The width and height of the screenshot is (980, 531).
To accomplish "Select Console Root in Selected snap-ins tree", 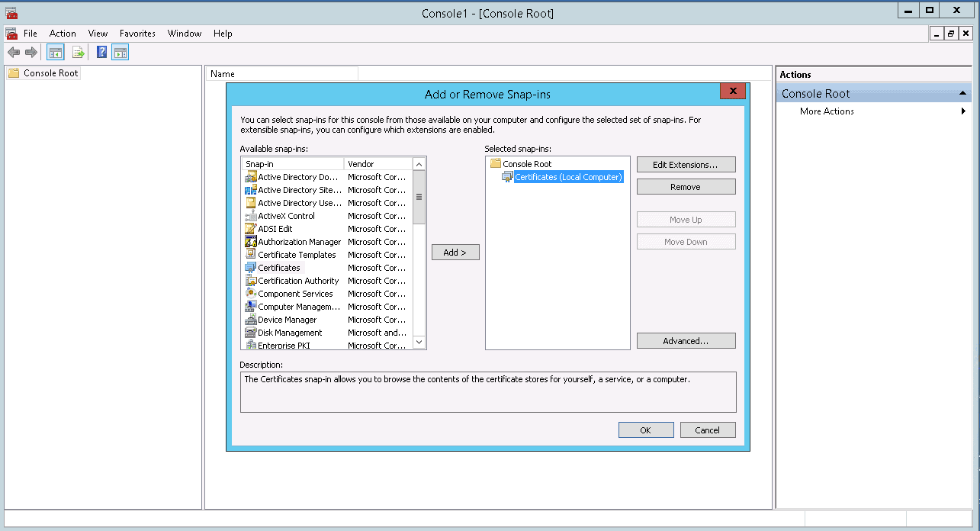I will coord(527,164).
